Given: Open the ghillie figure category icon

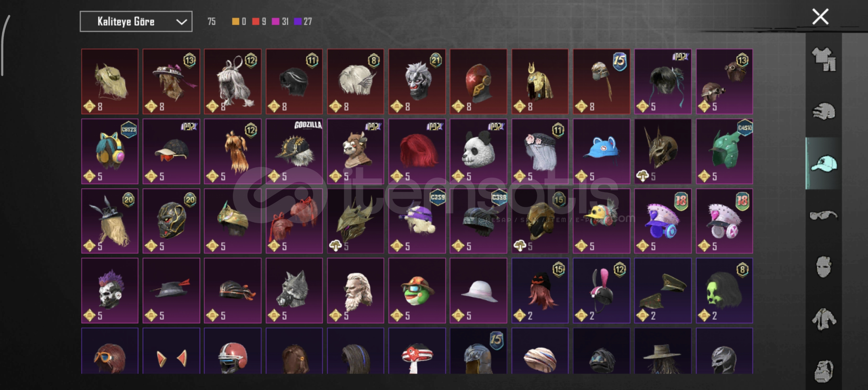Looking at the screenshot, I should pos(824,371).
